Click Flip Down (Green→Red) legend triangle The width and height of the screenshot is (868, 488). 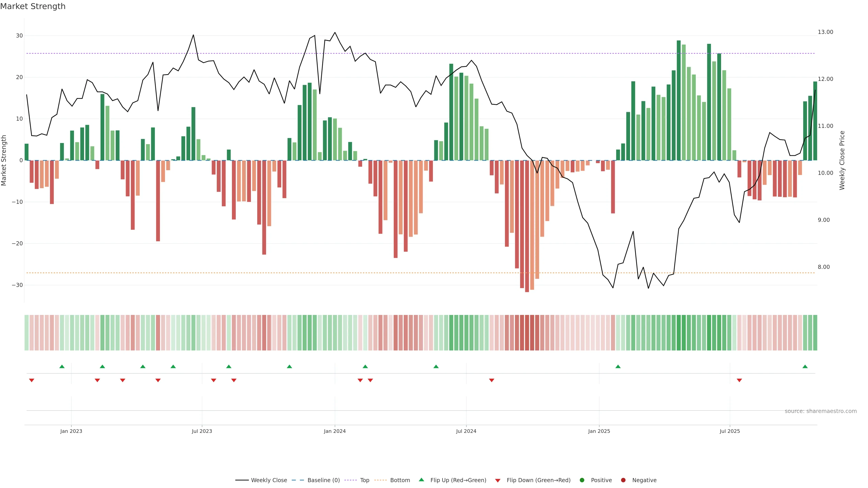coord(498,481)
